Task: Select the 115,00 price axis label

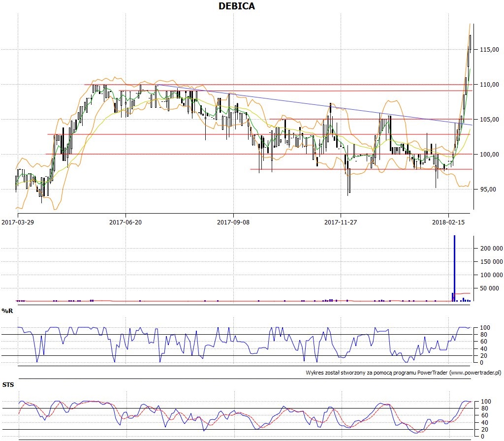Action: click(489, 50)
